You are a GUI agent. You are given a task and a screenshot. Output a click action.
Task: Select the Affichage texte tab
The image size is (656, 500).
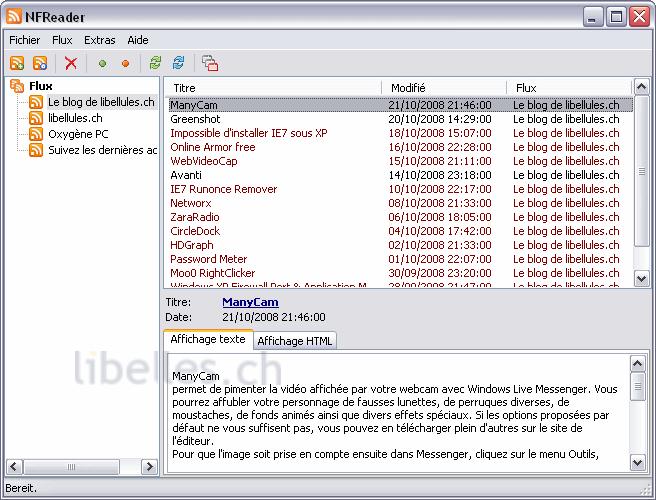click(208, 340)
